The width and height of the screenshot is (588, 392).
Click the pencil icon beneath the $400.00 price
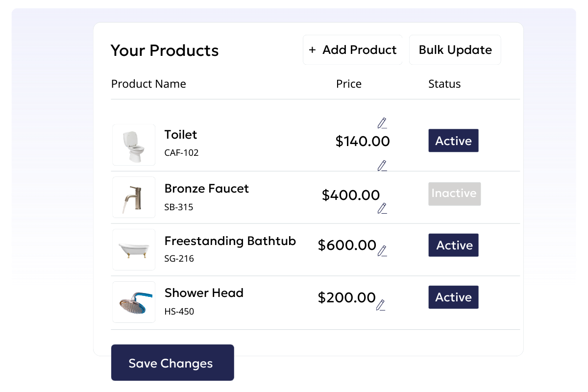coord(382,208)
